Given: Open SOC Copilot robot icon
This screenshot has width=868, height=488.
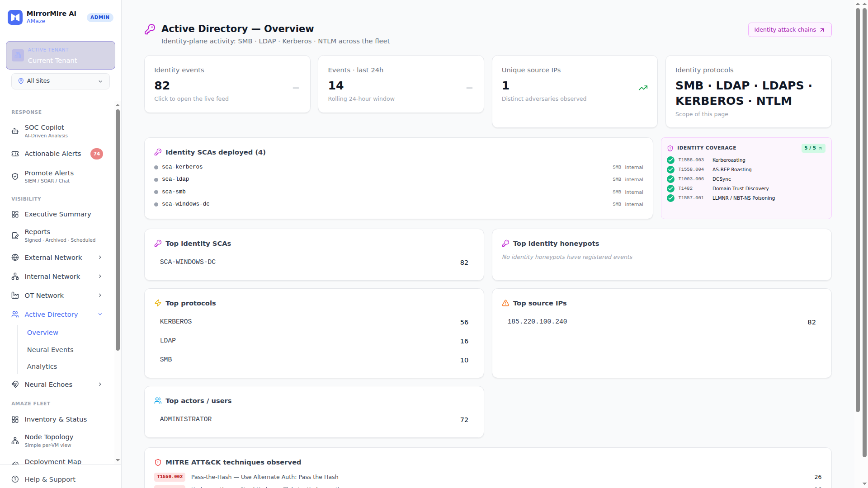Looking at the screenshot, I should (x=15, y=131).
